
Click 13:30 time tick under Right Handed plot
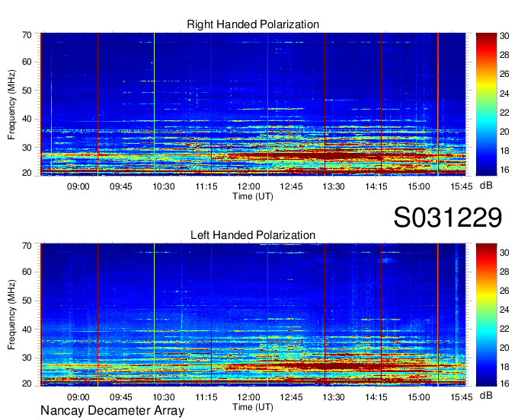tap(334, 186)
